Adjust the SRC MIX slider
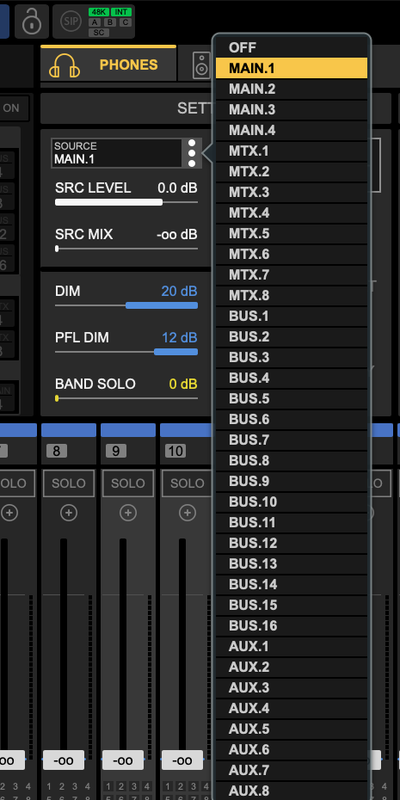The width and height of the screenshot is (400, 800). [126, 249]
